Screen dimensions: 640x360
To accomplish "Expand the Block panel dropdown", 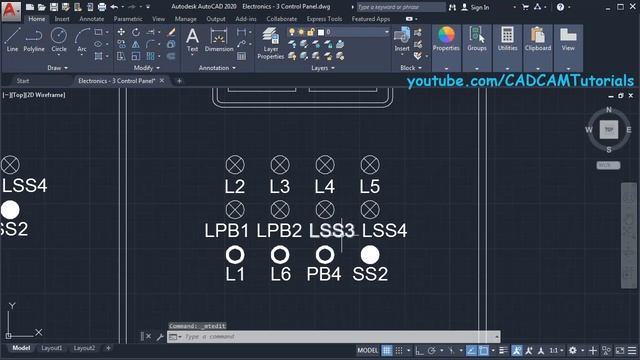I will [411, 68].
